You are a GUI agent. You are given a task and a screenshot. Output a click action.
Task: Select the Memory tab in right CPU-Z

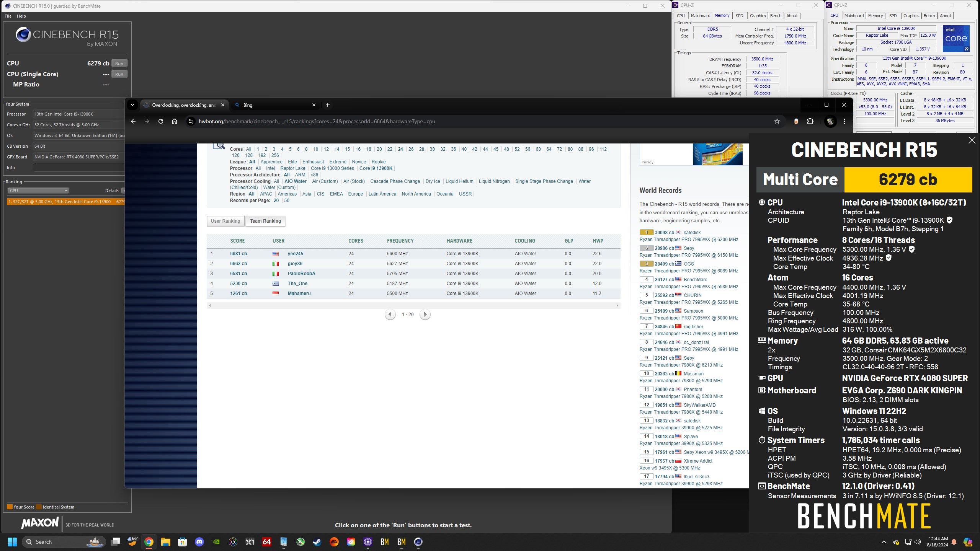(875, 16)
